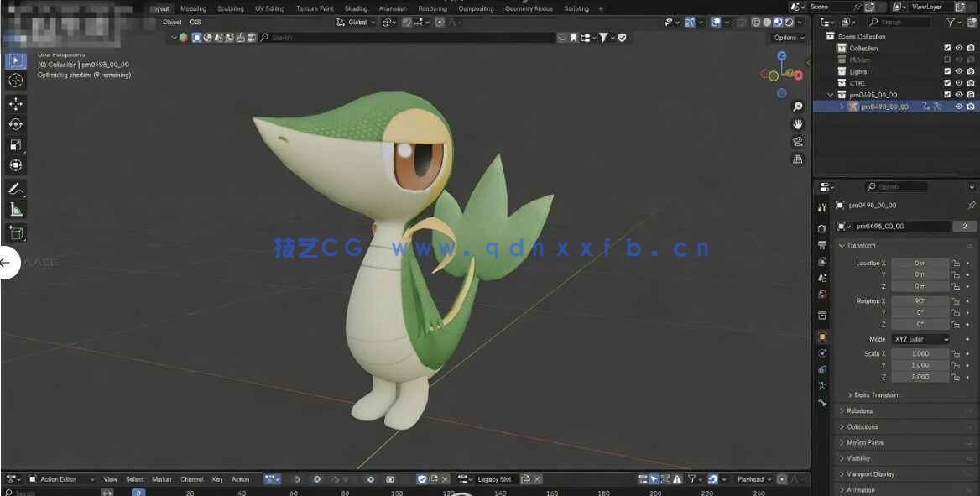
Task: Click the Scale Z value field
Action: coord(920,377)
